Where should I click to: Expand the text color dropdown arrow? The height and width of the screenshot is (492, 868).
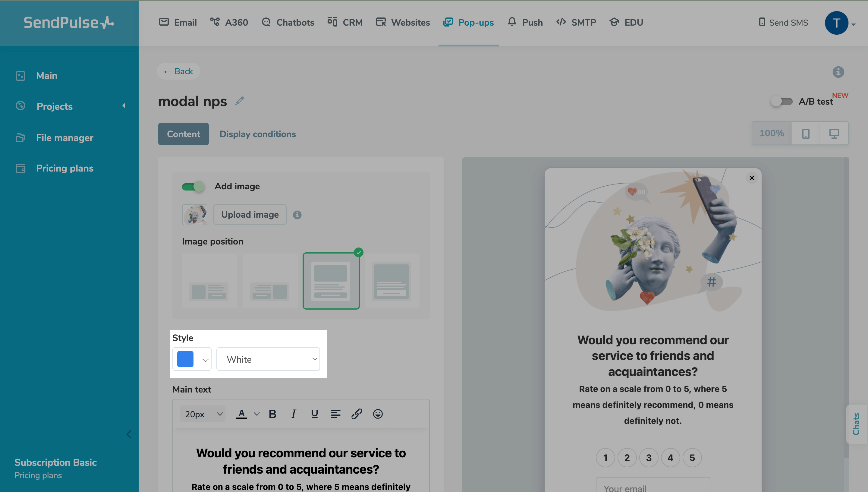[257, 414]
